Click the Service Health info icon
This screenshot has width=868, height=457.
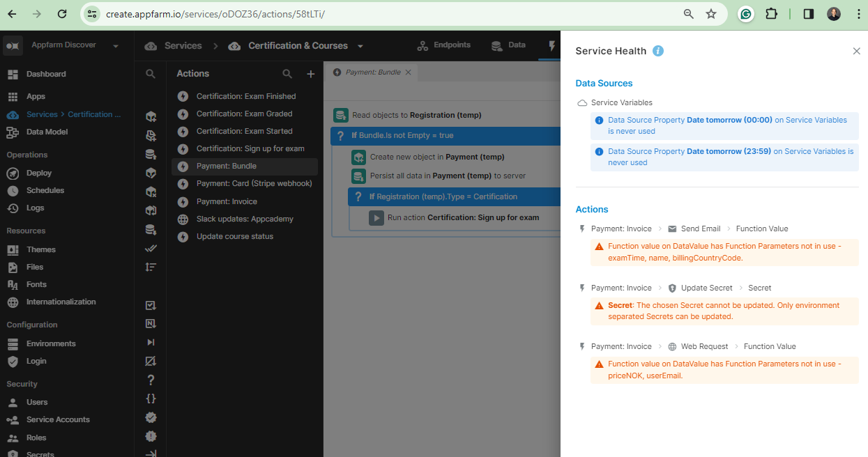point(658,50)
